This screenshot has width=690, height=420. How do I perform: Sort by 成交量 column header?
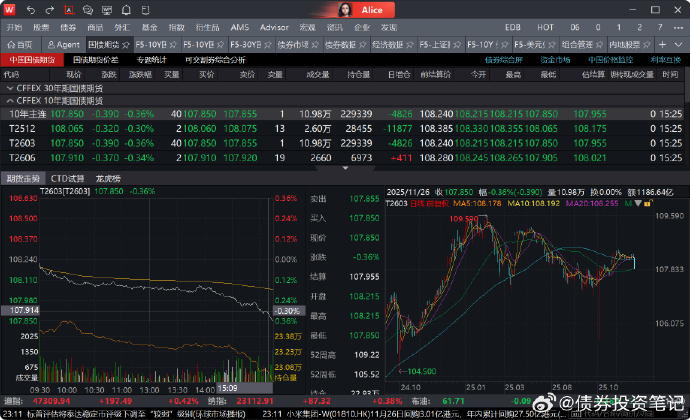click(x=318, y=75)
